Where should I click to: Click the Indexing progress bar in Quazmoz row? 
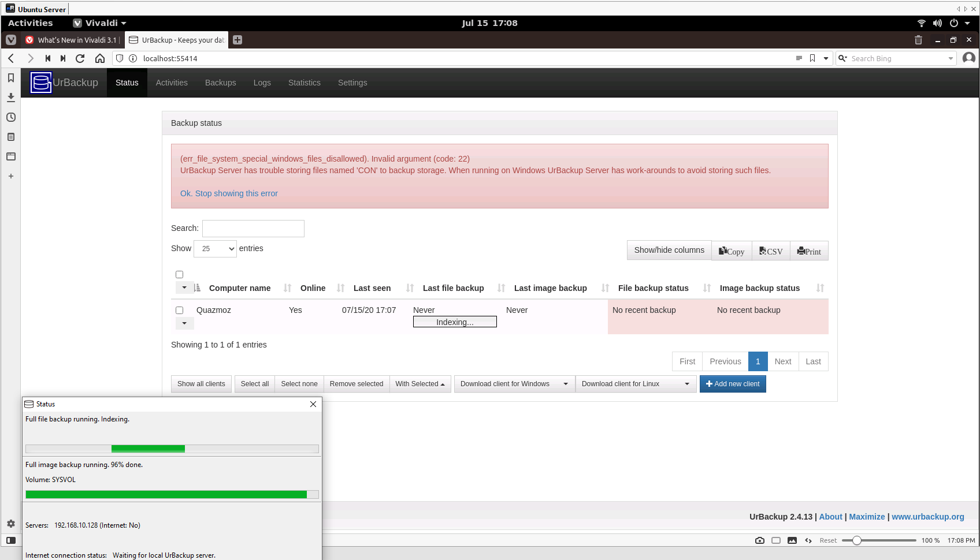point(455,322)
